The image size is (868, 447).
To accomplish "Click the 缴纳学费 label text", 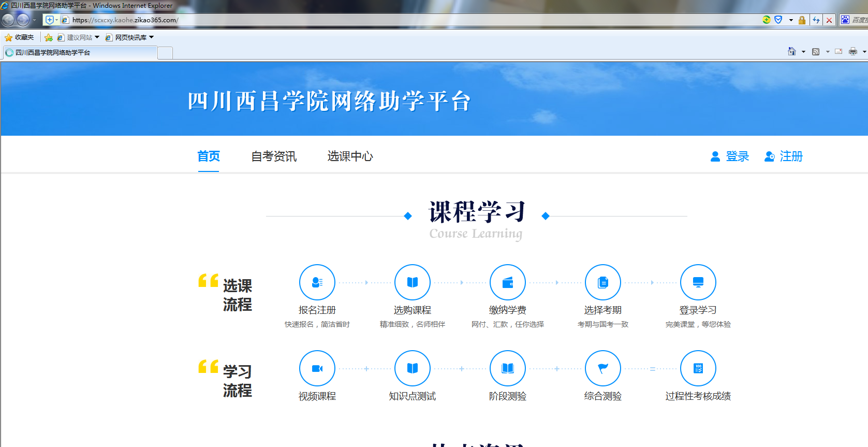I will point(508,310).
